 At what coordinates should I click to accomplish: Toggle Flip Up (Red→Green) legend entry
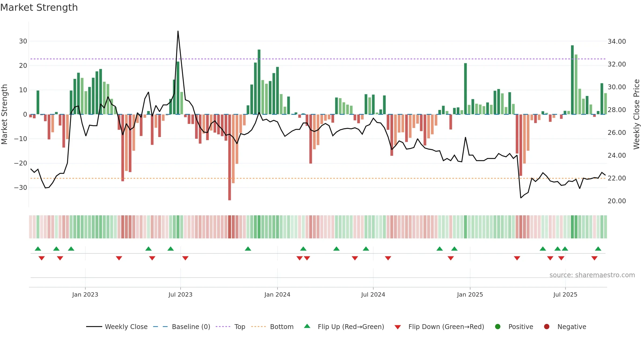click(344, 327)
